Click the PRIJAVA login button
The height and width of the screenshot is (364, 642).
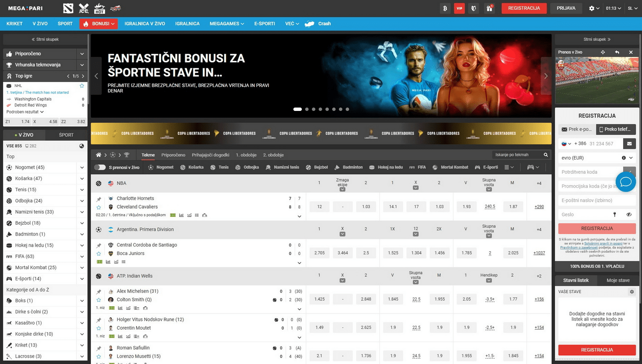click(566, 8)
